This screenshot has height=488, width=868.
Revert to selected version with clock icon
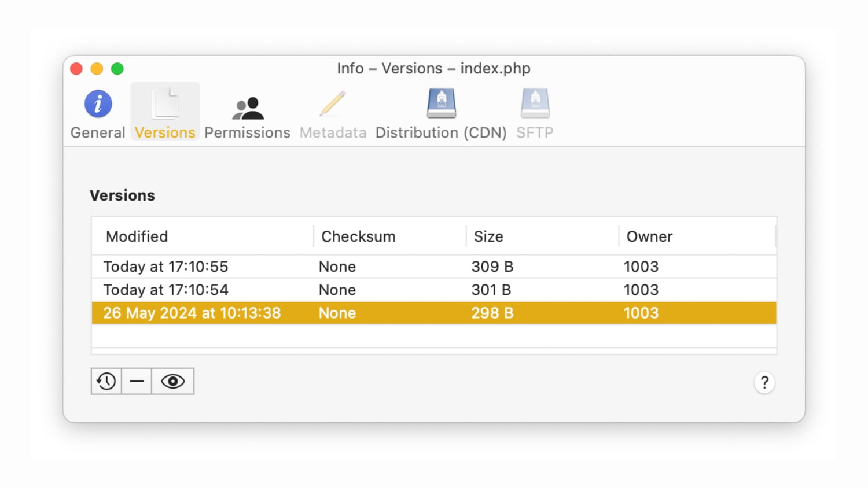[x=106, y=382]
